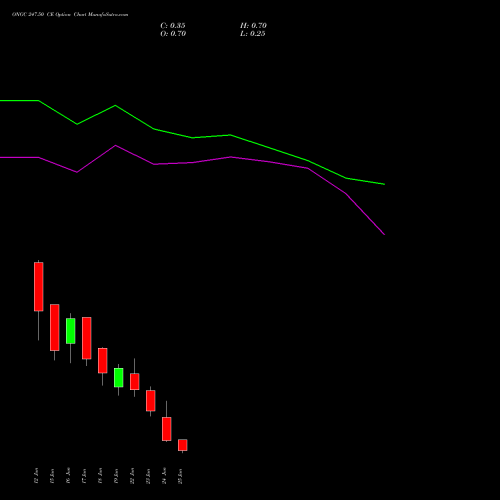Click the green candle for 19 Jan

119,378
